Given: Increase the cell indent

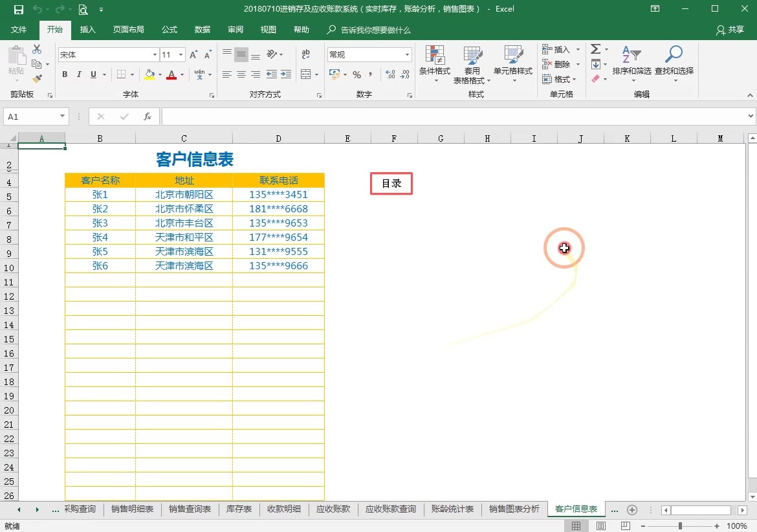Looking at the screenshot, I should (x=286, y=74).
